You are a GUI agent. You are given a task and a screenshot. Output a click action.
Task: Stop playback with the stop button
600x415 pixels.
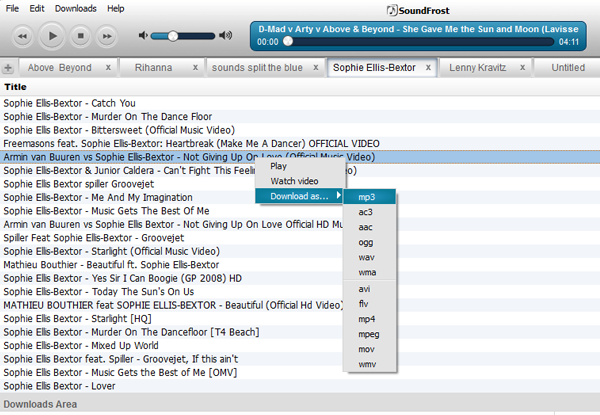coord(80,36)
